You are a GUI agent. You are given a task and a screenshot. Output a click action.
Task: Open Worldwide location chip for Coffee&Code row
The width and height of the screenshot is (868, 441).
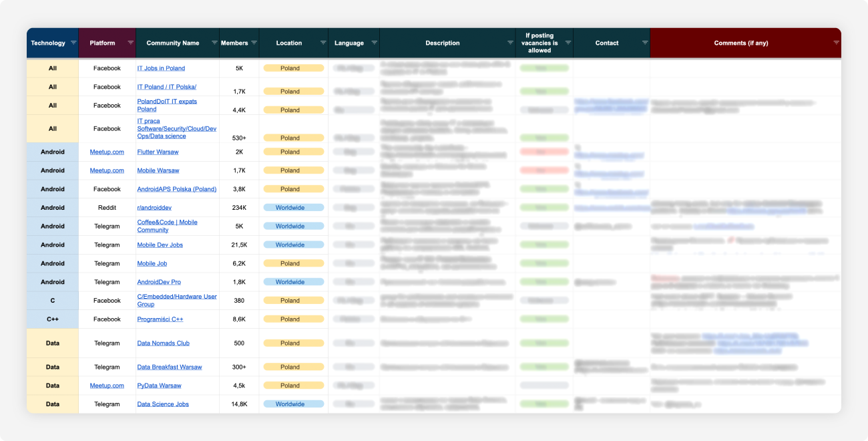(294, 227)
